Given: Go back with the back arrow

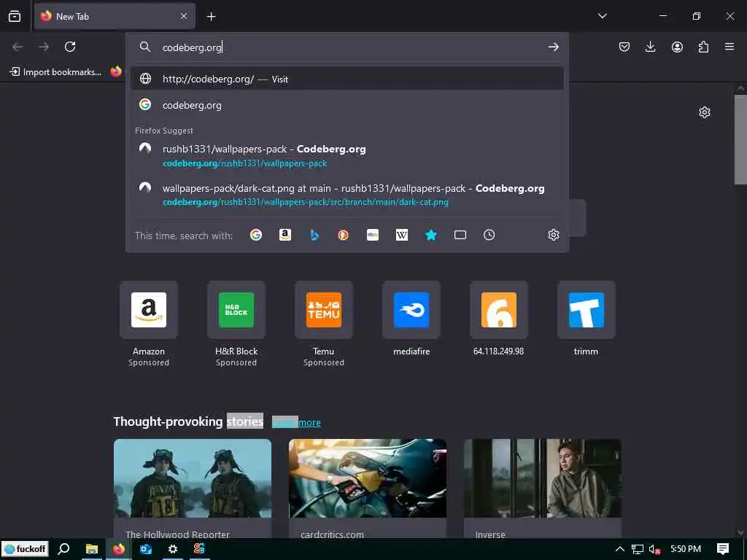Looking at the screenshot, I should pyautogui.click(x=18, y=47).
